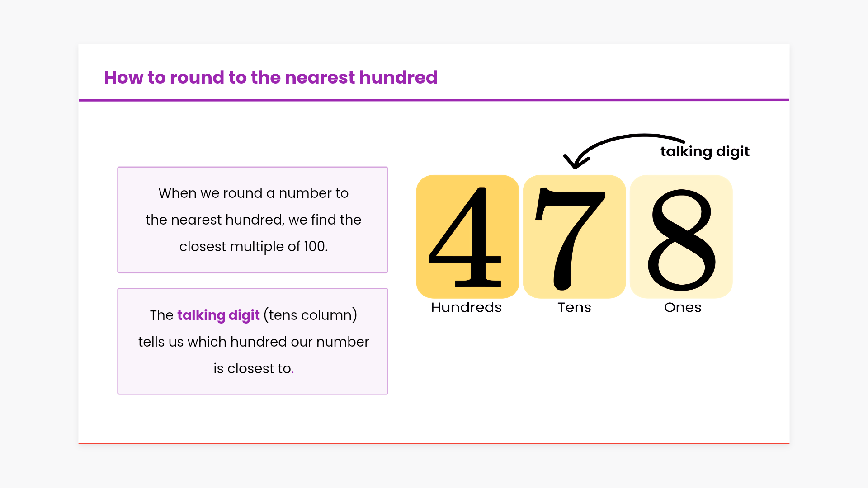Click the black "talking digit" label by the arrow
The height and width of the screenshot is (488, 868).
click(x=705, y=151)
